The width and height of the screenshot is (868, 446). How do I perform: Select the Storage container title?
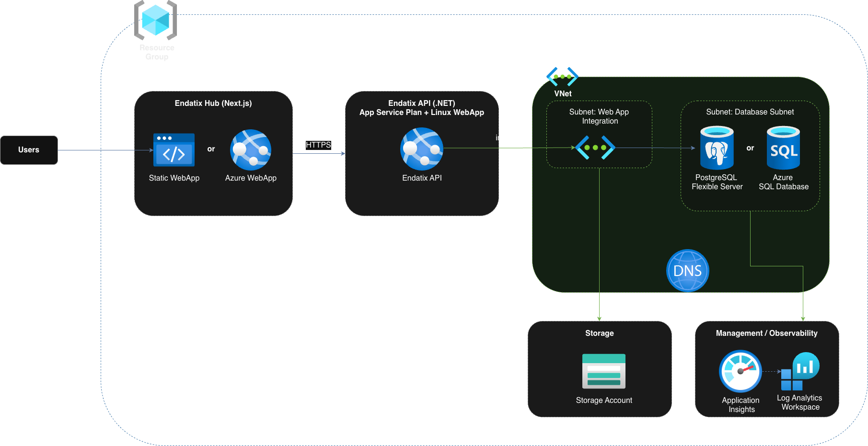600,333
